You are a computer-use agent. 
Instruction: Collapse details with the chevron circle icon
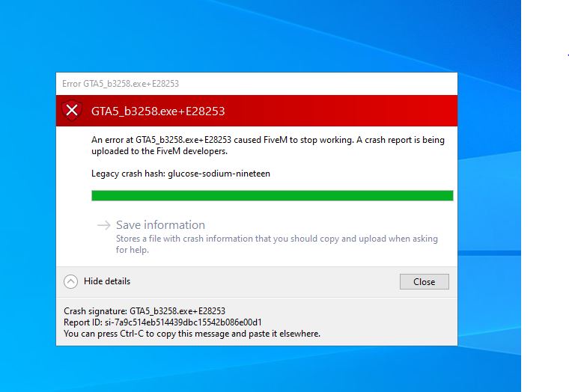tap(71, 281)
